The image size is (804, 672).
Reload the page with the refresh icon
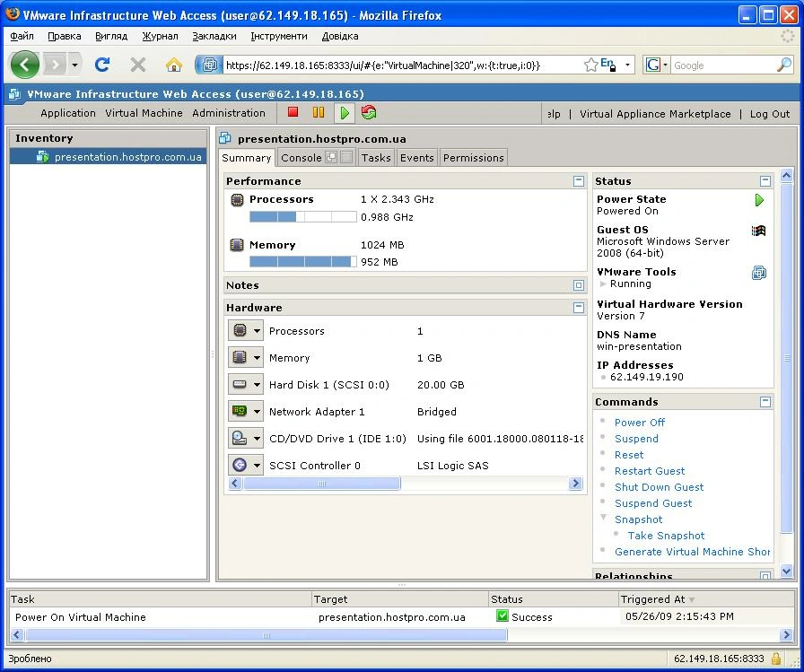point(102,65)
